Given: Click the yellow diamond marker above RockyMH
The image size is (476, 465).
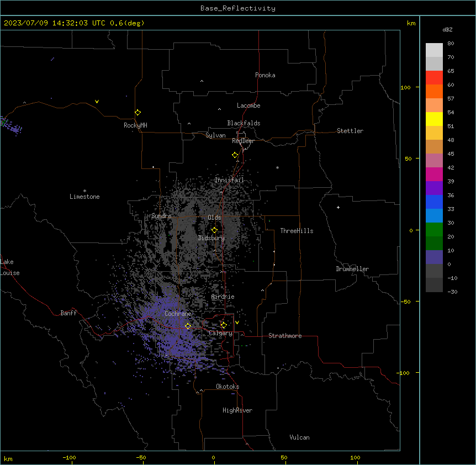Looking at the screenshot, I should pos(137,113).
